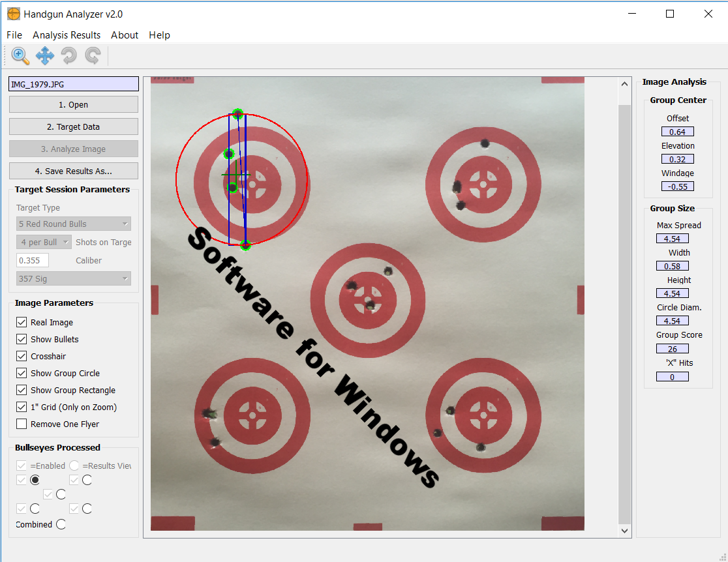This screenshot has height=562, width=728.
Task: Click the rotate clockwise toolbar icon
Action: pyautogui.click(x=93, y=56)
